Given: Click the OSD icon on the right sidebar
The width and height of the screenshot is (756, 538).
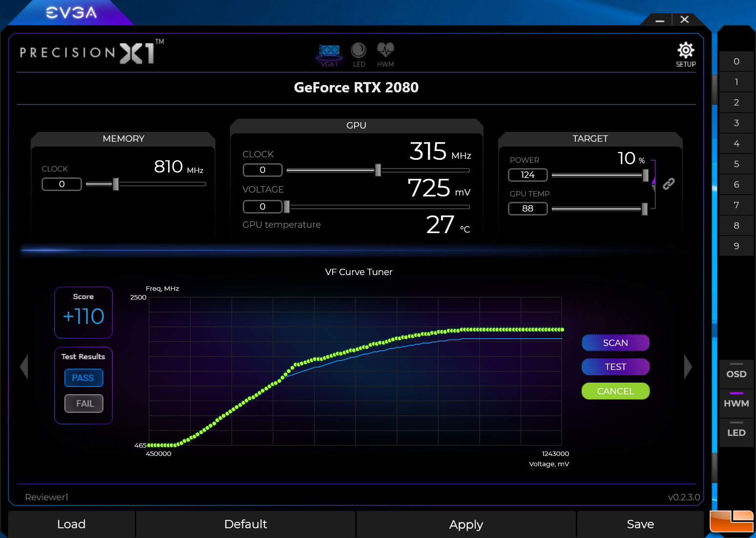Looking at the screenshot, I should [x=736, y=374].
